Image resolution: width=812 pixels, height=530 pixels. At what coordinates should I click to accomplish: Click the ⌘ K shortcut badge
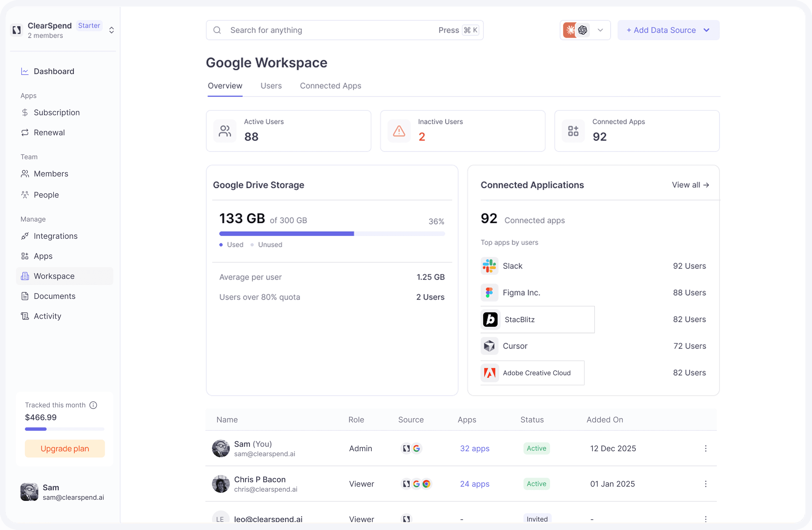[470, 30]
